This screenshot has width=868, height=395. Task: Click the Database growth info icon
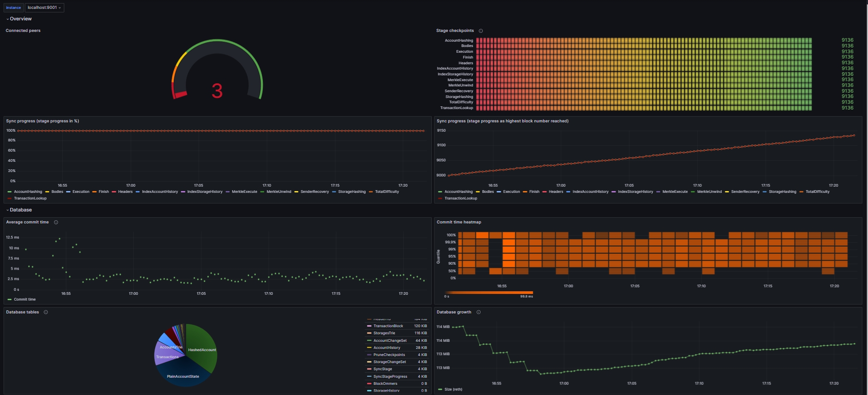coord(478,312)
